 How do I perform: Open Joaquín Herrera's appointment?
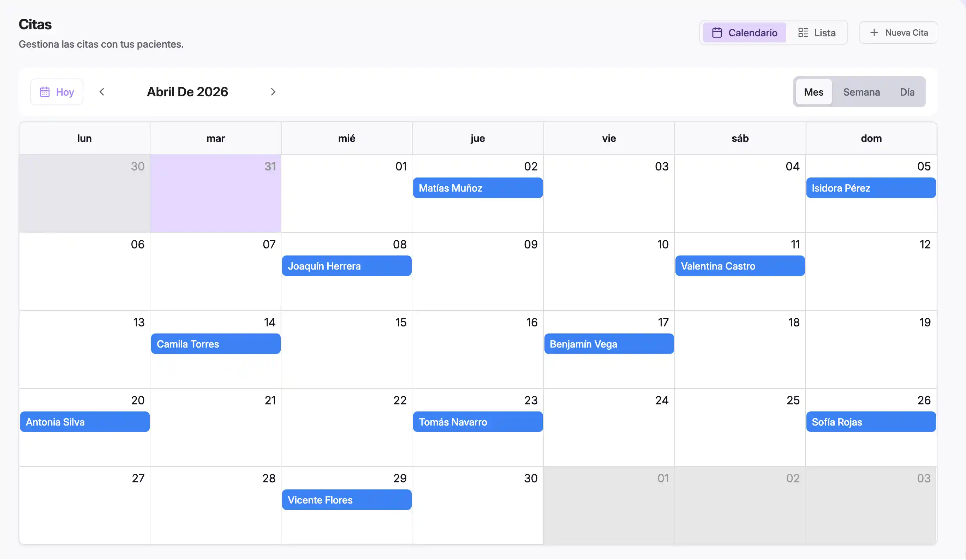(x=346, y=266)
